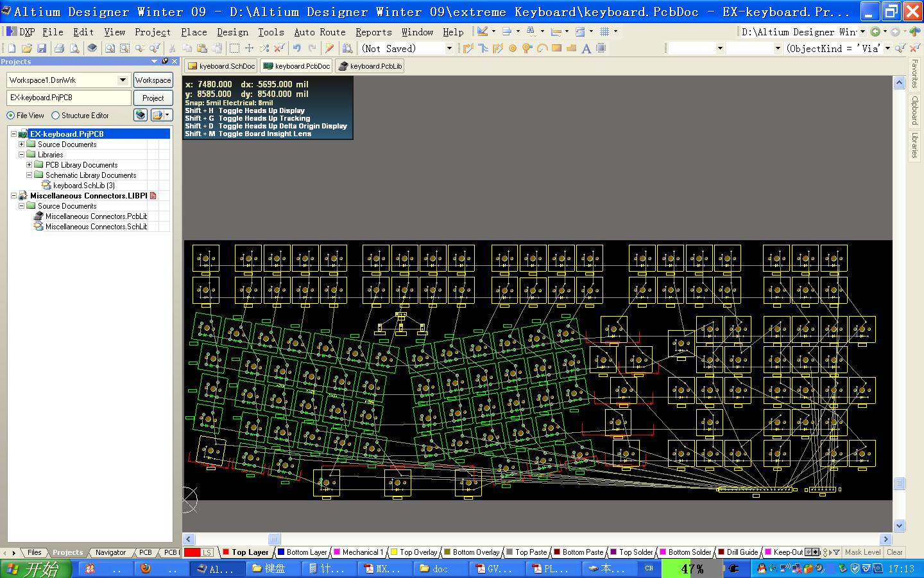Select the Place Polygon Pour tool
Screen dimensions: 924x578
(572, 48)
